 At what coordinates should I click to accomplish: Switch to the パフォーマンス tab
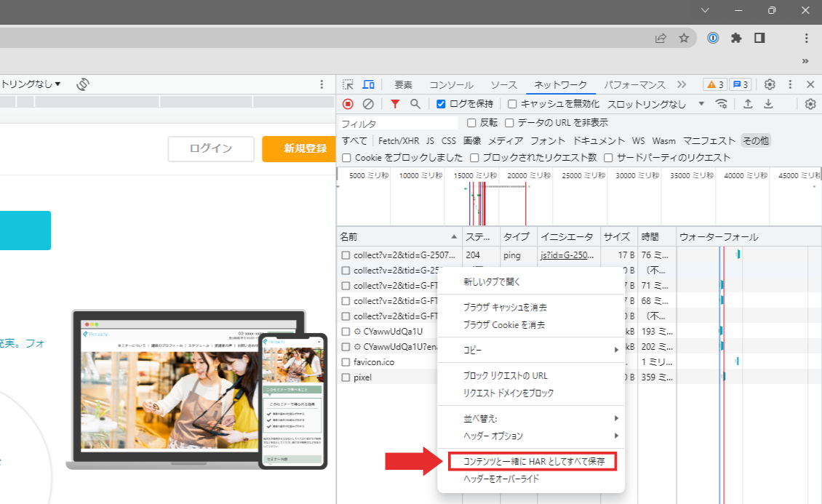tap(634, 84)
